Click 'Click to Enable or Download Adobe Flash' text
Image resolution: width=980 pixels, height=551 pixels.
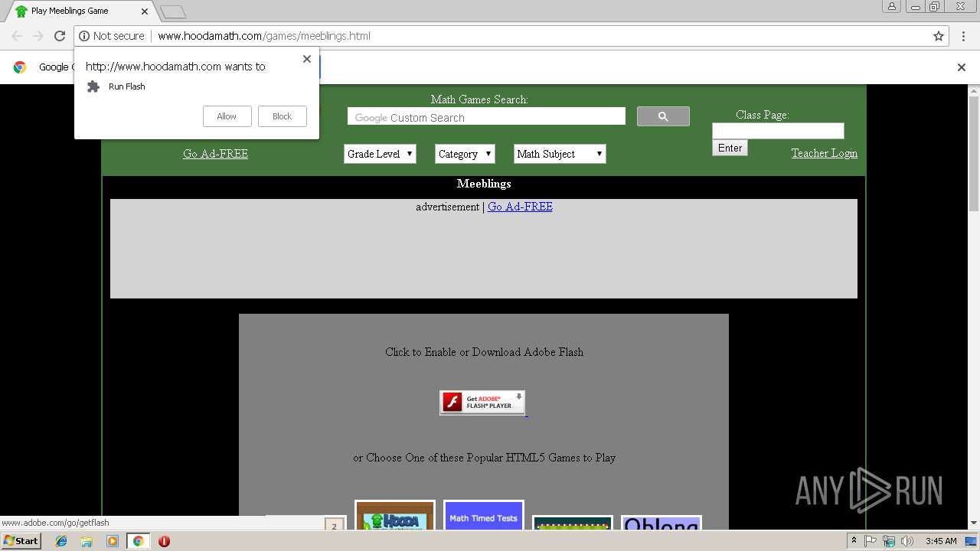coord(484,352)
